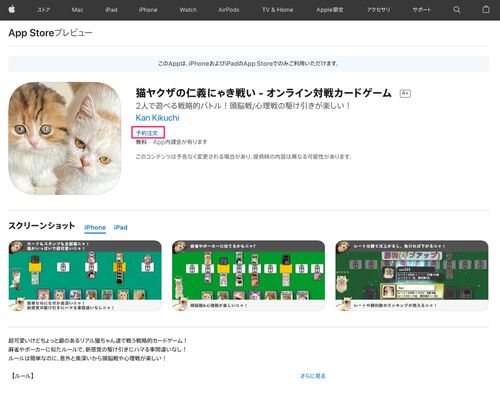The width and height of the screenshot is (500, 393).
Task: Click the スクリーンショット section heading
Action: click(42, 226)
